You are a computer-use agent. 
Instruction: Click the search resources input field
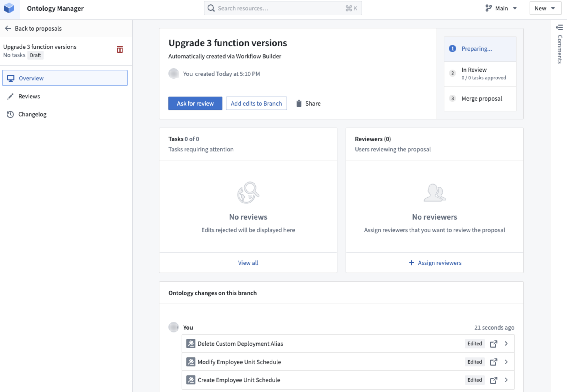pyautogui.click(x=283, y=8)
